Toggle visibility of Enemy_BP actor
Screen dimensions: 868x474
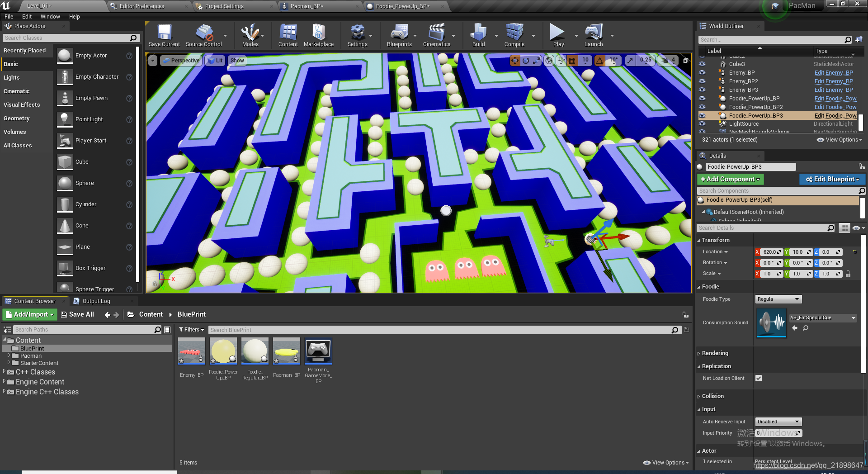point(702,73)
